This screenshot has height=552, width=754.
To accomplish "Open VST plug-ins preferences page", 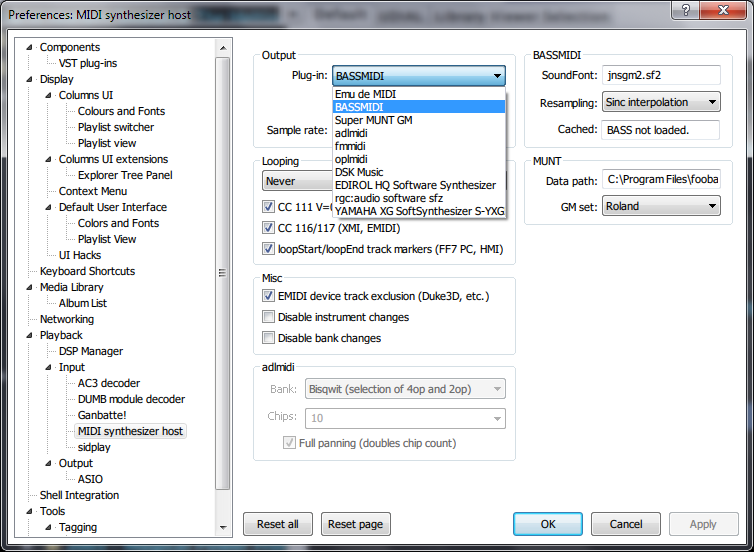I will (x=88, y=63).
